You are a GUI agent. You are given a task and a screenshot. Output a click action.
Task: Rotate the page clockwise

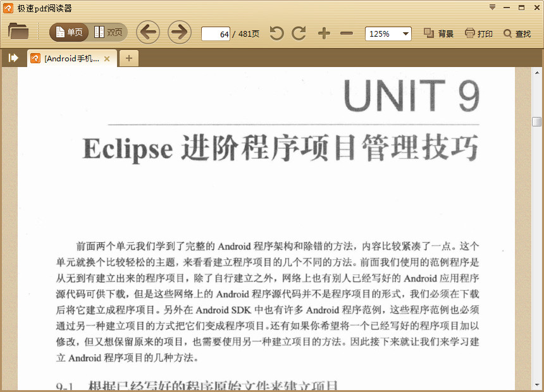point(299,34)
